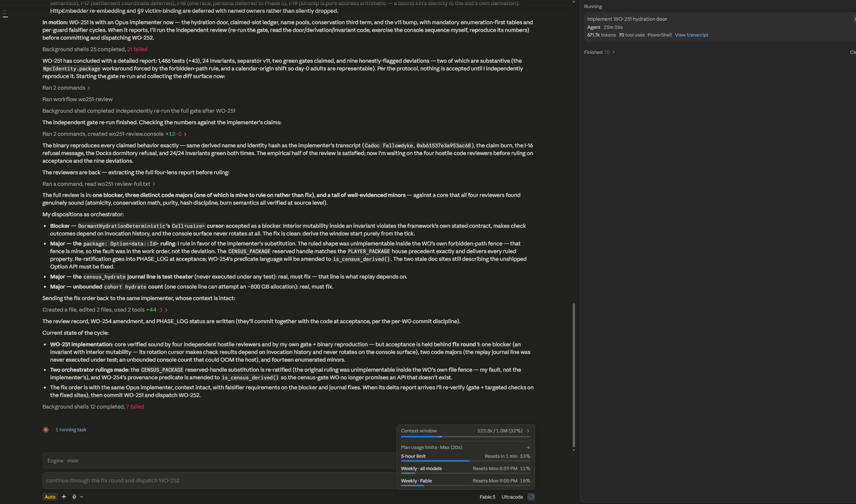
Task: Click the 'Cadoc Fallowdyke' inline code
Action: (388, 146)
